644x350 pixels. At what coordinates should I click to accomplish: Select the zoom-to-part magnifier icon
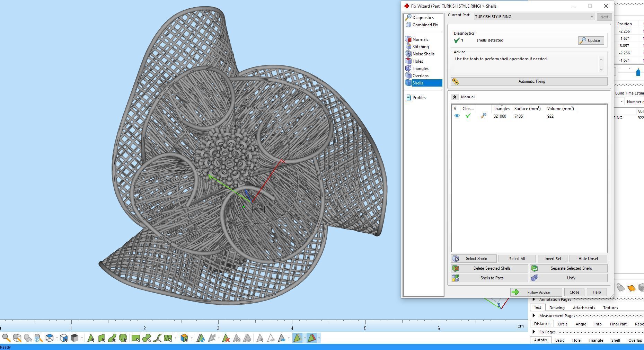click(17, 338)
